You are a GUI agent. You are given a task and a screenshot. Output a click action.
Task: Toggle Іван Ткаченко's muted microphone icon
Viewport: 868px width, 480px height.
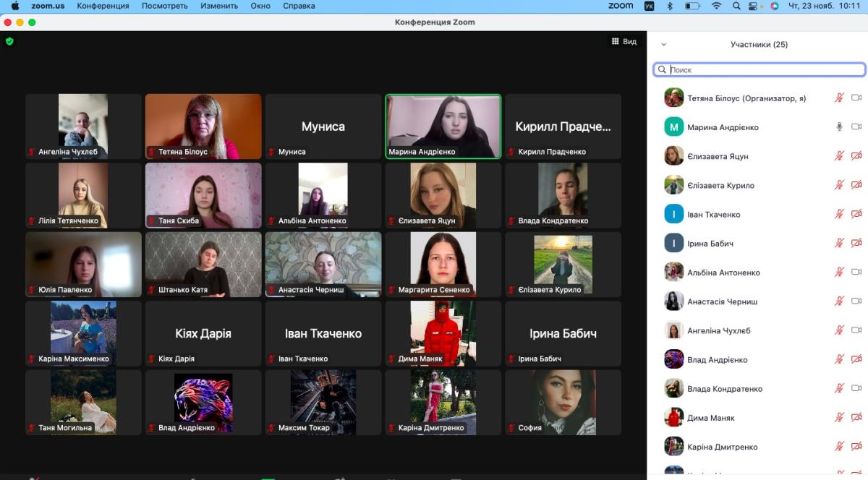pos(839,214)
